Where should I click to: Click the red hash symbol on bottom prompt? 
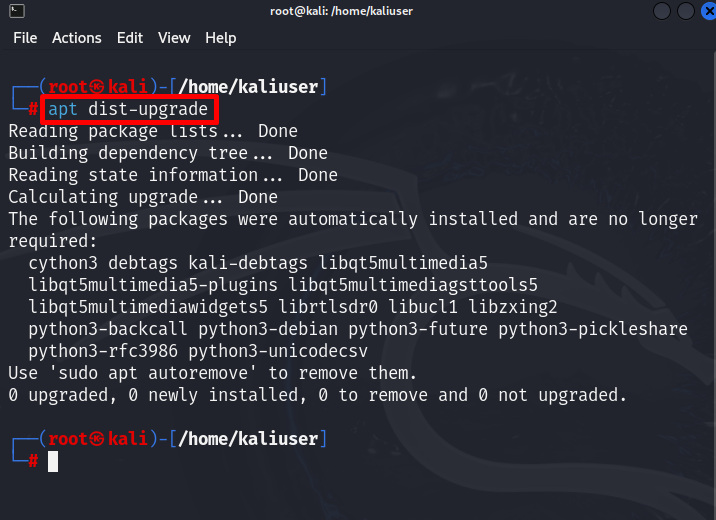click(x=33, y=461)
